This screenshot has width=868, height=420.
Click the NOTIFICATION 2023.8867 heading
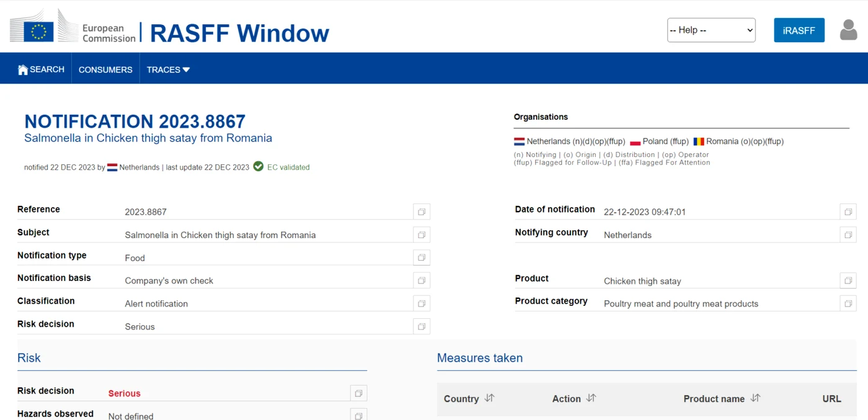[135, 121]
